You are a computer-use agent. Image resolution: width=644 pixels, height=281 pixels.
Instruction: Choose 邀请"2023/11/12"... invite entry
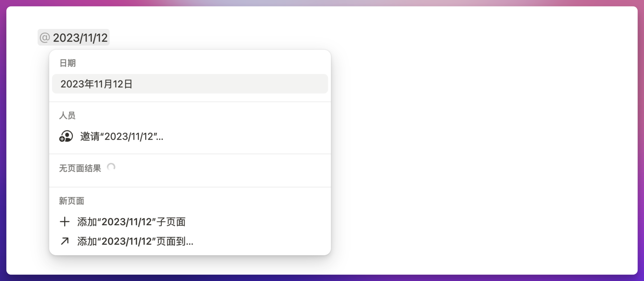tap(122, 137)
